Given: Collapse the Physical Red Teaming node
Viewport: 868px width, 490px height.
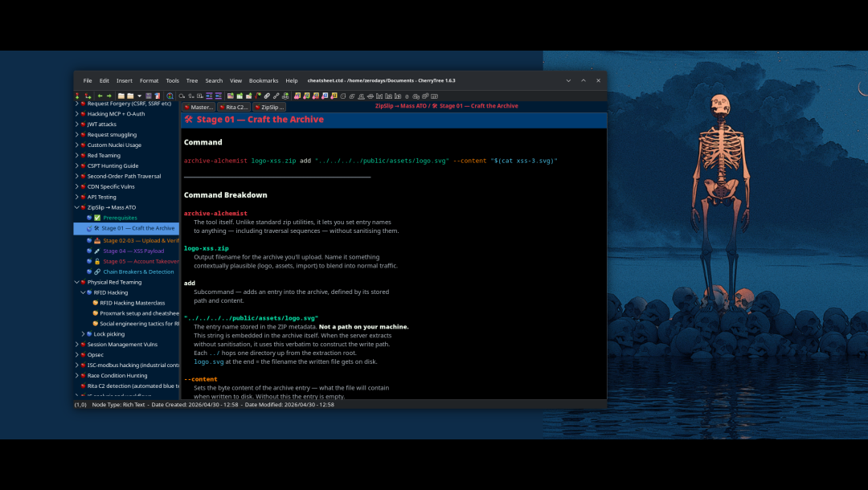Looking at the screenshot, I should pyautogui.click(x=77, y=282).
